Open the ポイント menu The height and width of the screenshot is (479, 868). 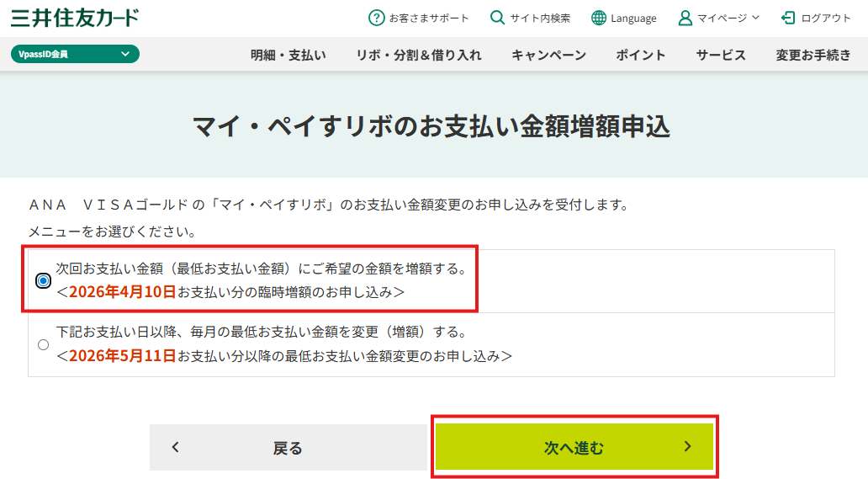[640, 55]
